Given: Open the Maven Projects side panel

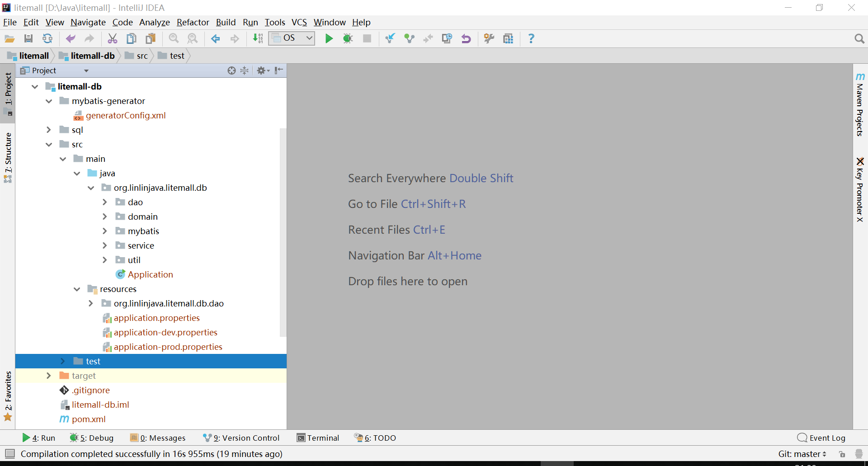Looking at the screenshot, I should pos(860,104).
